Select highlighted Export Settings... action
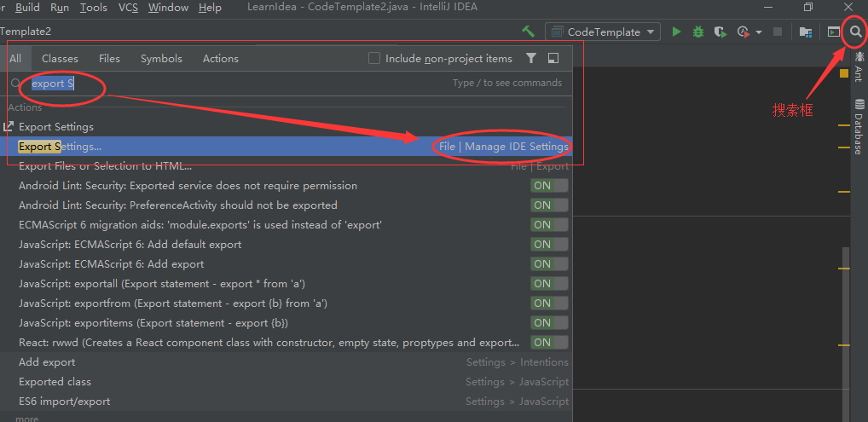 286,147
